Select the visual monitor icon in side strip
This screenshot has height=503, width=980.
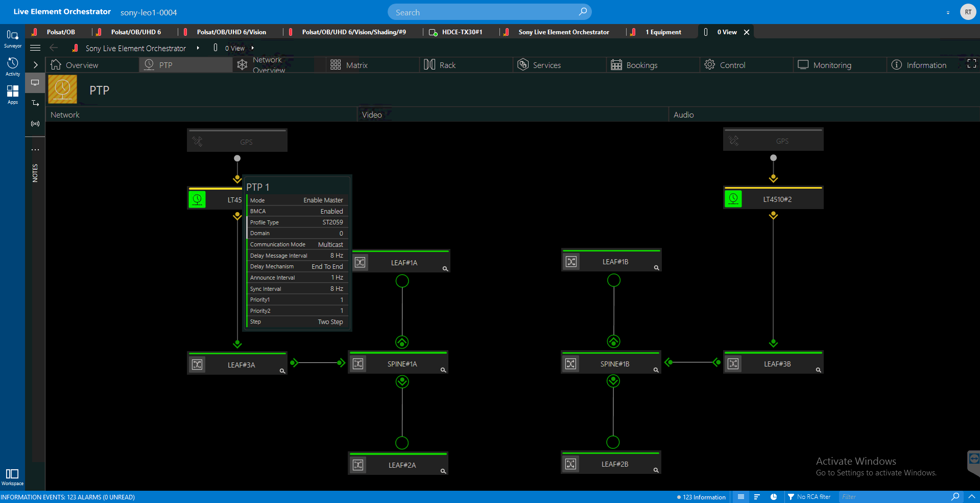coord(35,82)
